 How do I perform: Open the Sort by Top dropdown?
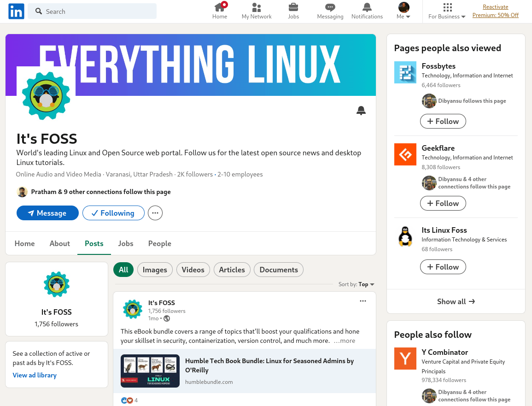(363, 284)
